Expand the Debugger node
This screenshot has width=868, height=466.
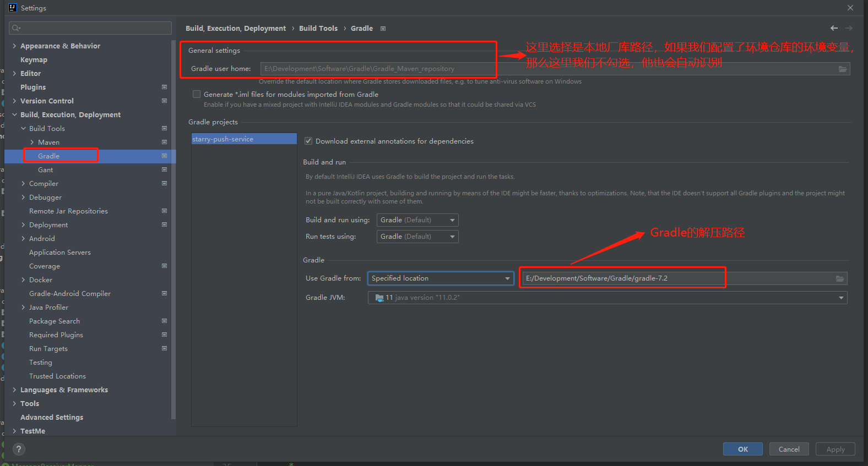tap(23, 197)
